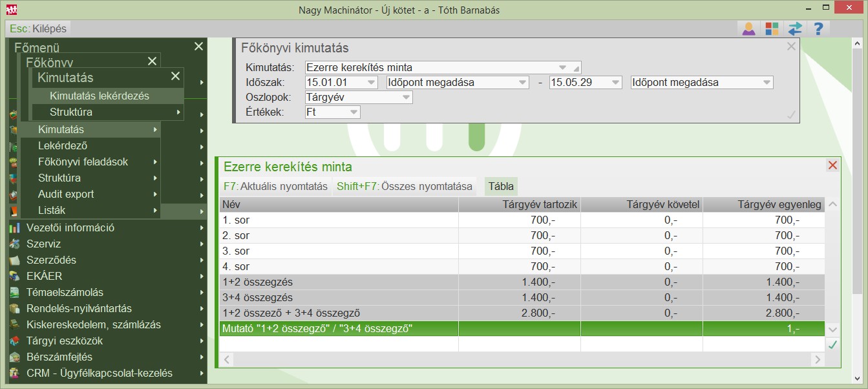
Task: Open the Oszlopok Tárgyév dropdown
Action: [x=406, y=98]
